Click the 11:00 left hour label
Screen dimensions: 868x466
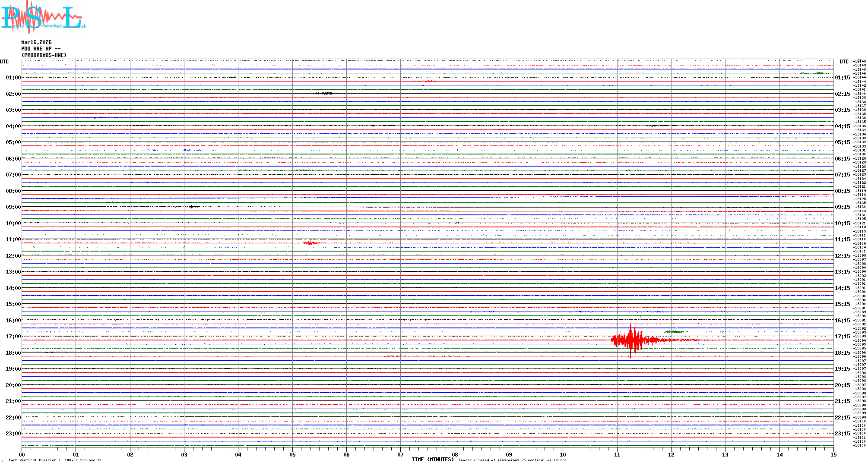pyautogui.click(x=13, y=239)
